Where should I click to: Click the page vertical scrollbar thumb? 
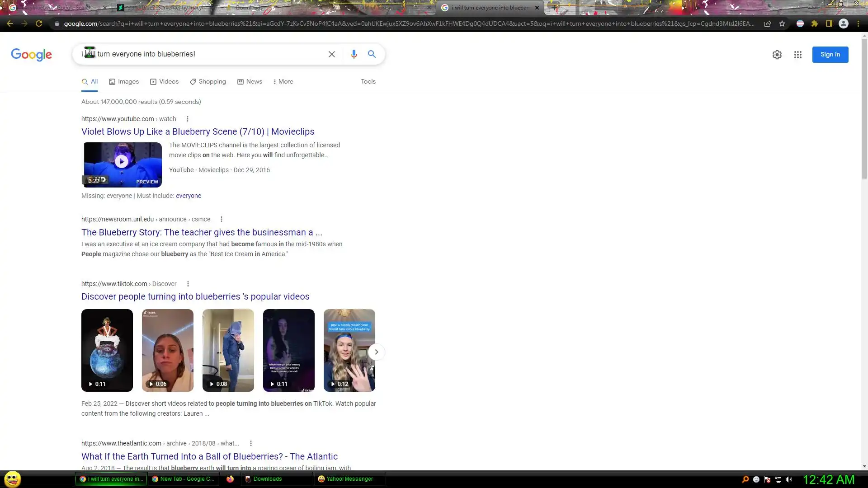[864, 108]
